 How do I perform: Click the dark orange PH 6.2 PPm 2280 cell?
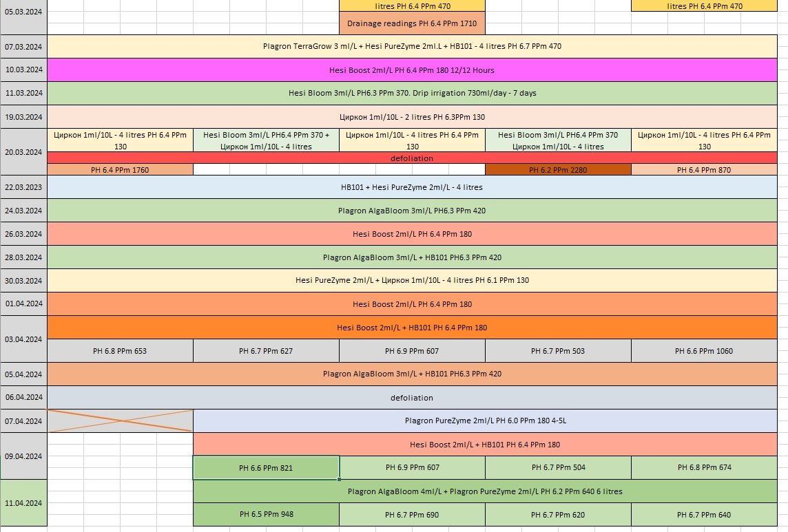click(x=558, y=170)
